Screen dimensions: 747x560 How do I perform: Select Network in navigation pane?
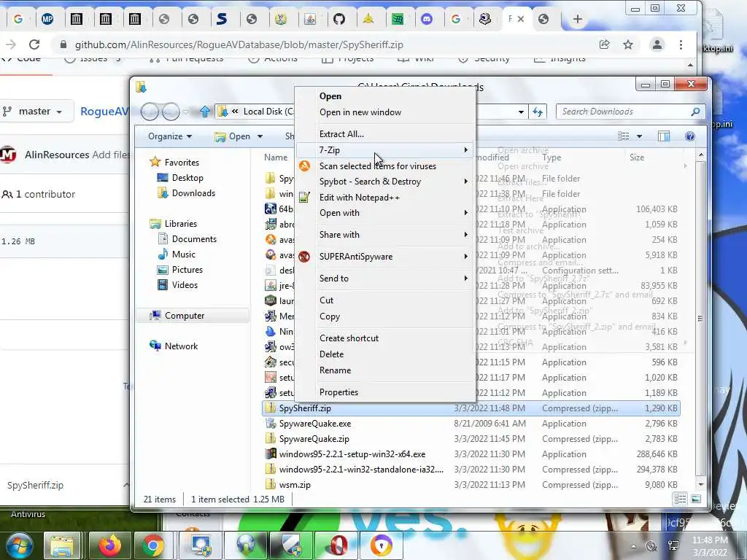coord(174,346)
